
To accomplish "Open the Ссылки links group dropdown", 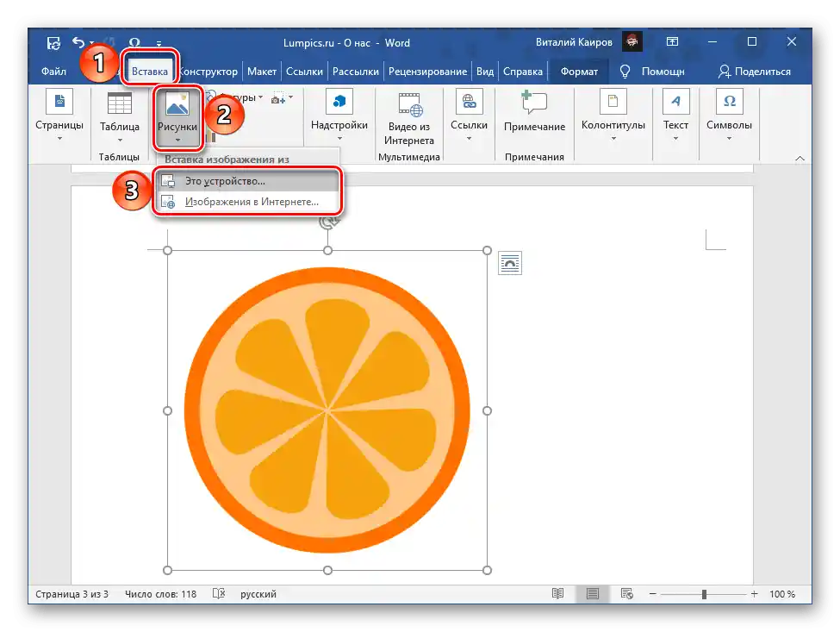I will click(x=469, y=116).
